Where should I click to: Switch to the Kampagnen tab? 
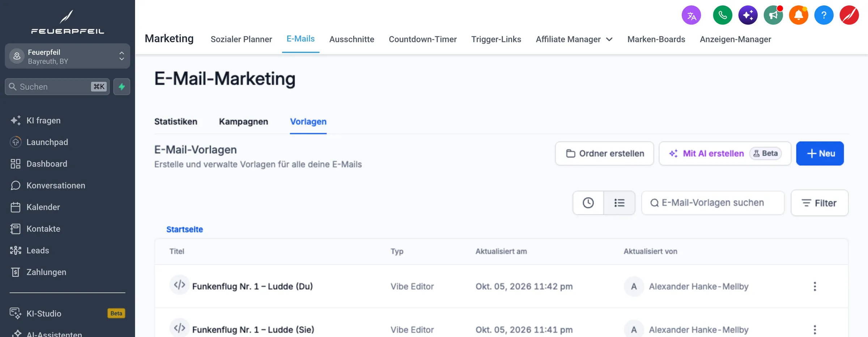[243, 122]
